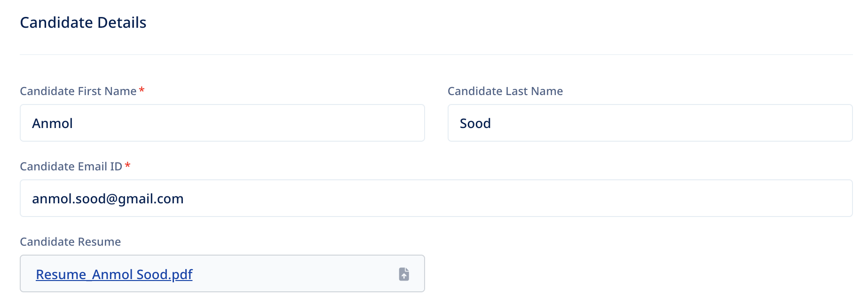Click into the Candidate Email ID field

436,198
